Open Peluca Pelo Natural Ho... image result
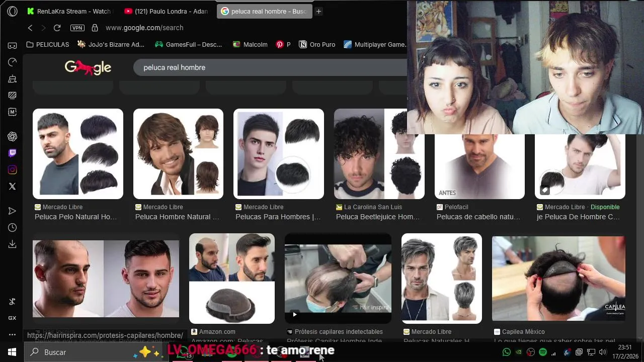Viewport: 644px width, 362px height. [78, 154]
